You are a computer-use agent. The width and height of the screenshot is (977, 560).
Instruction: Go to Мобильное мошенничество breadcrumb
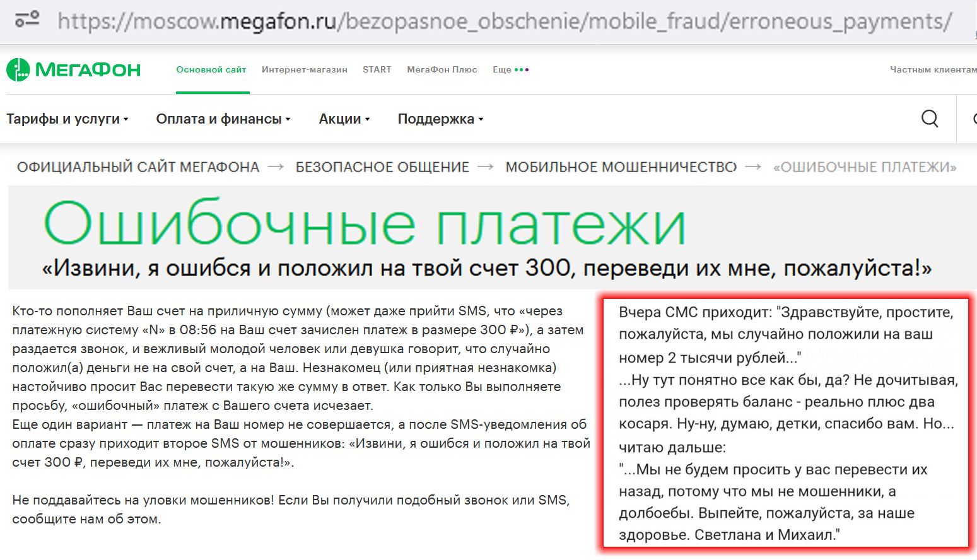621,167
